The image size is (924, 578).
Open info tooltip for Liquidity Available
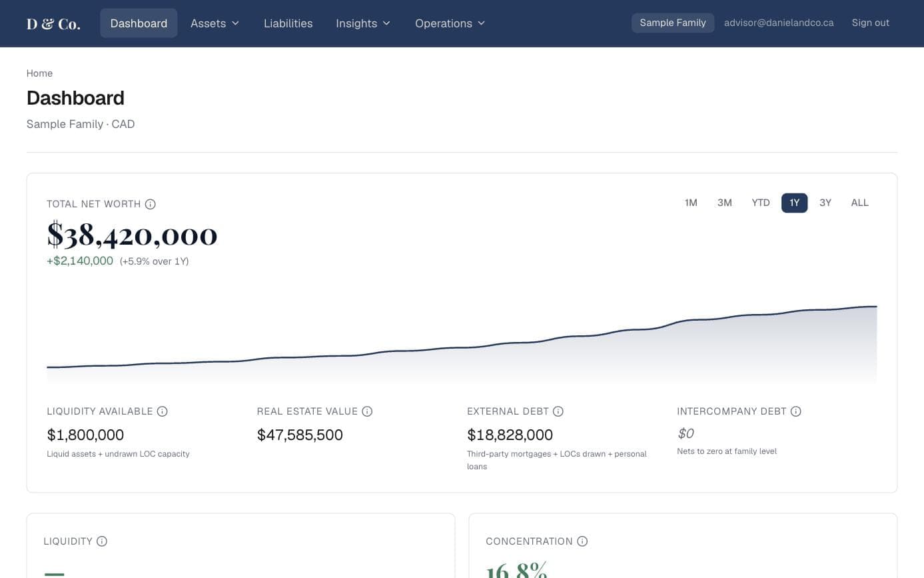click(162, 411)
